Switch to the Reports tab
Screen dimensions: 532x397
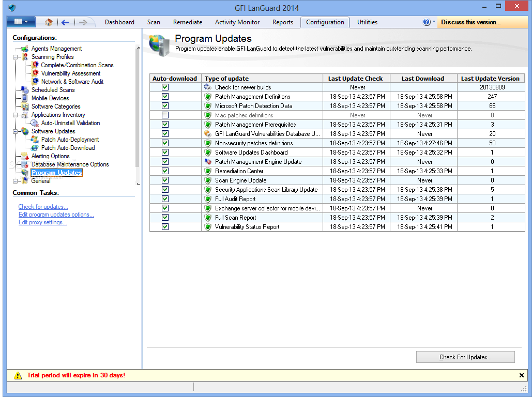(283, 22)
